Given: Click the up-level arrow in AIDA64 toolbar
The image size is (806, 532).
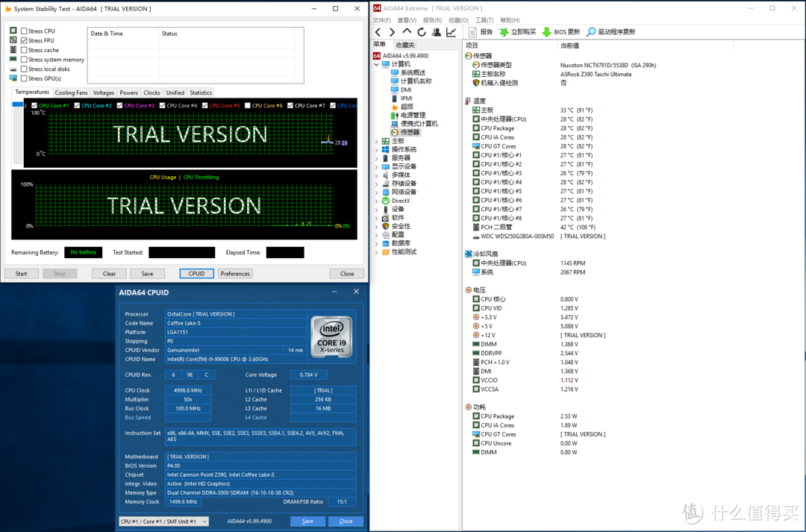Looking at the screenshot, I should [x=407, y=32].
